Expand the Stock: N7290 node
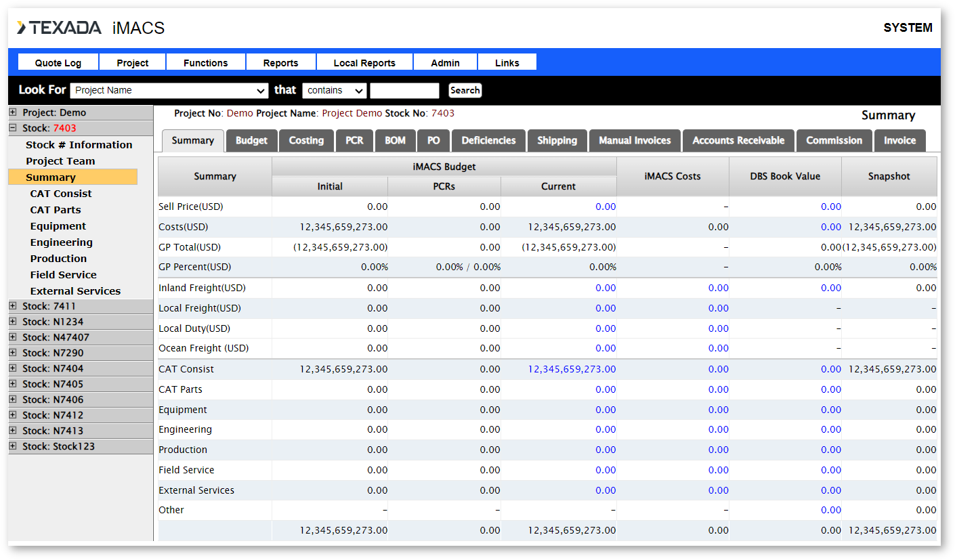 [x=13, y=353]
